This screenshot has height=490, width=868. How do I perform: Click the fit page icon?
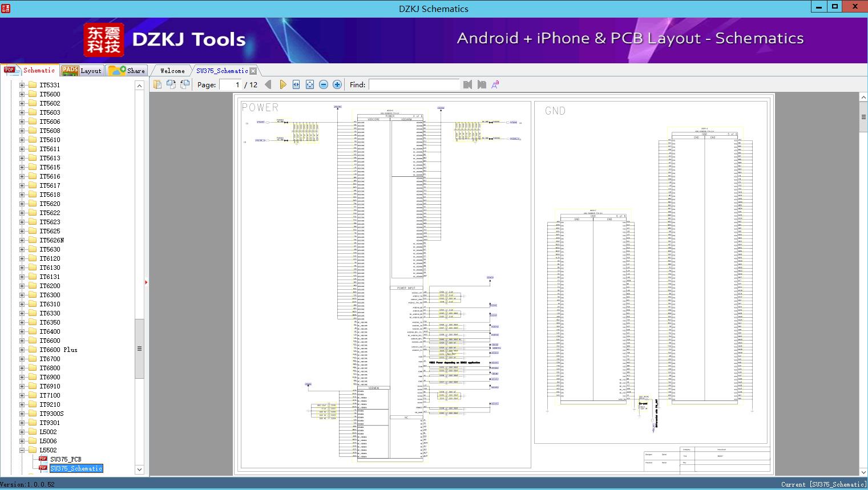310,84
